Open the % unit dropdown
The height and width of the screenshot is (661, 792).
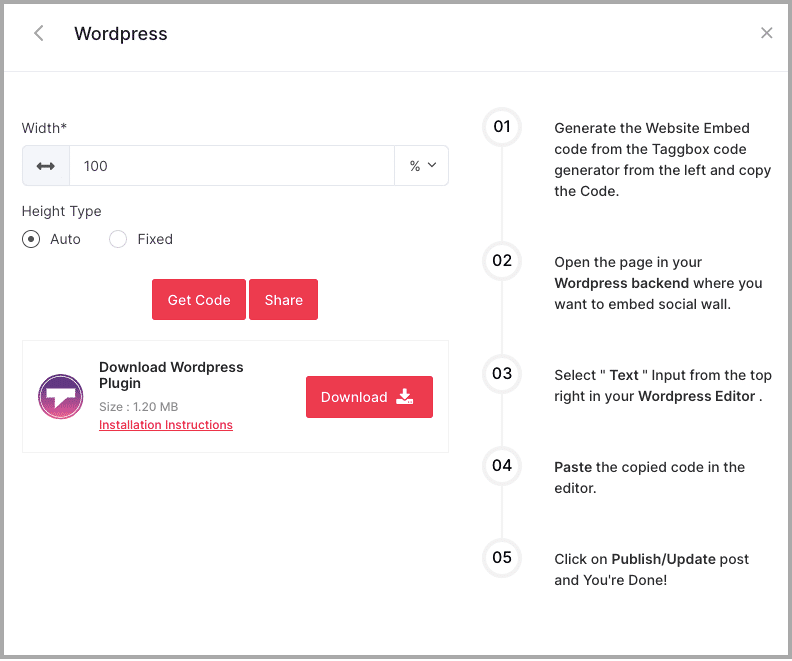(422, 166)
